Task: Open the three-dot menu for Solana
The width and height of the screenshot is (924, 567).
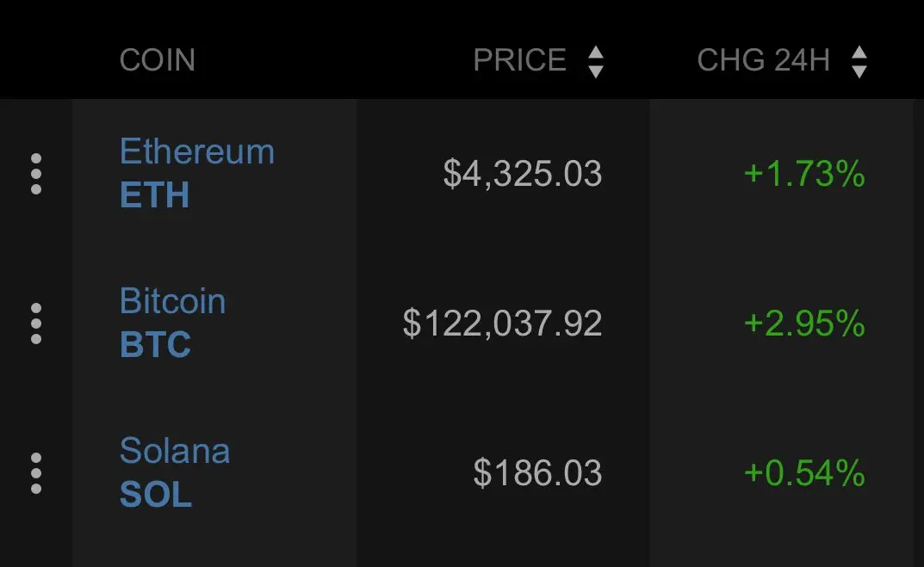Action: pyautogui.click(x=36, y=473)
